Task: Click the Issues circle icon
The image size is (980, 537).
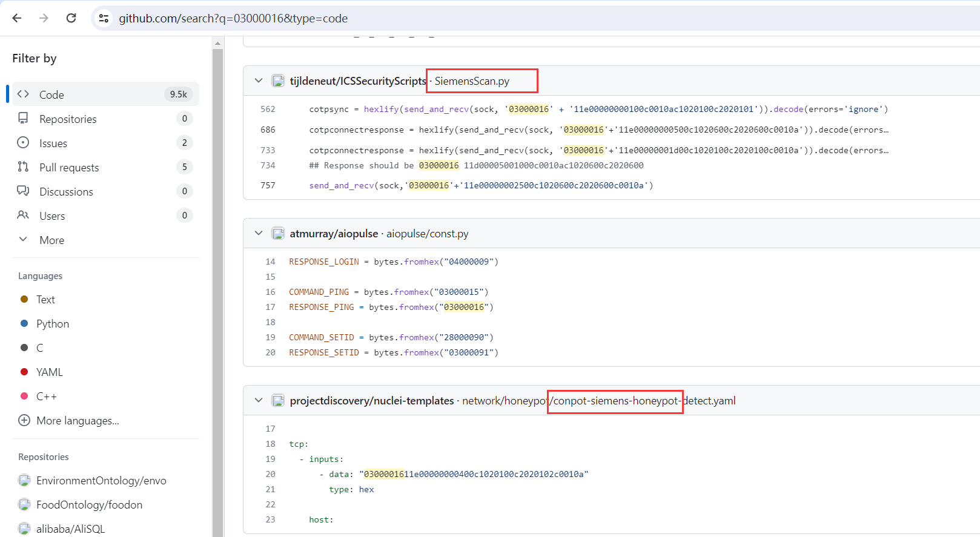Action: point(23,142)
